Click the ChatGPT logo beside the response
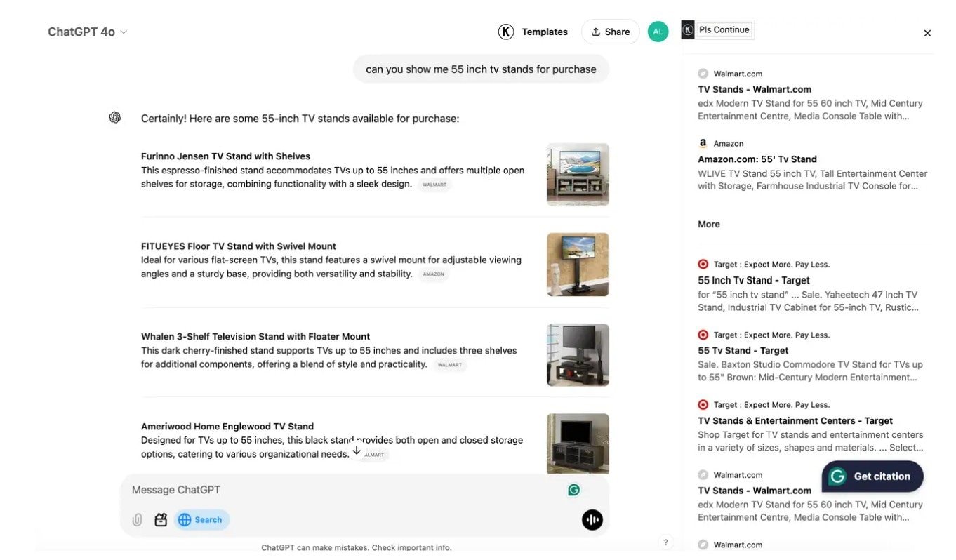This screenshot has width=956, height=560. point(115,118)
